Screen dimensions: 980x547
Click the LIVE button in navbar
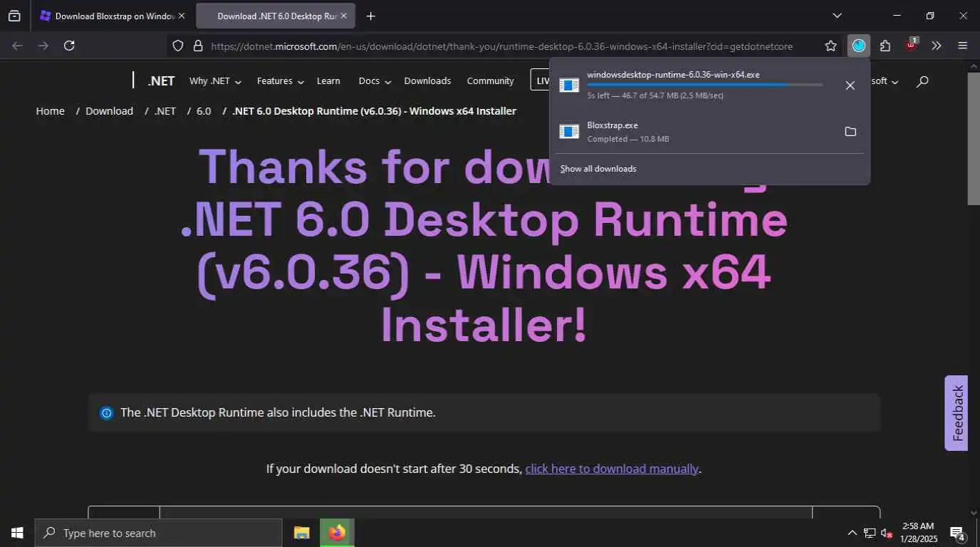pyautogui.click(x=541, y=80)
